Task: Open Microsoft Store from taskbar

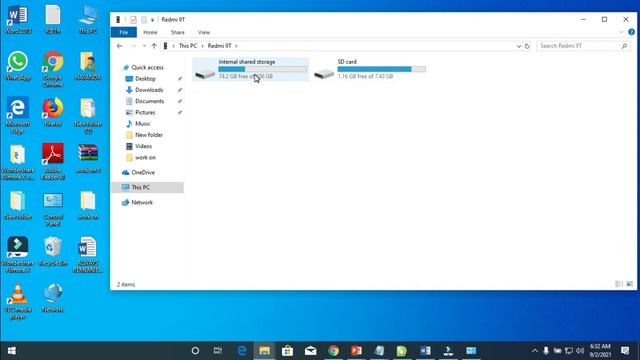Action: 287,351
